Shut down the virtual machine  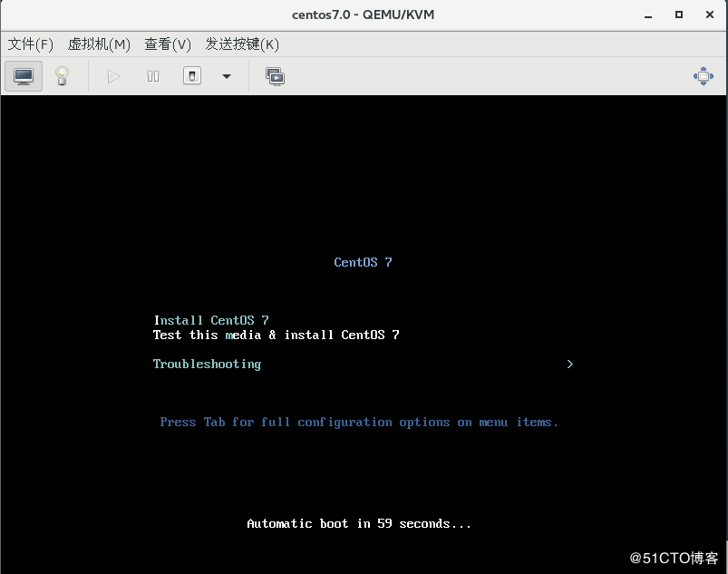pyautogui.click(x=192, y=75)
